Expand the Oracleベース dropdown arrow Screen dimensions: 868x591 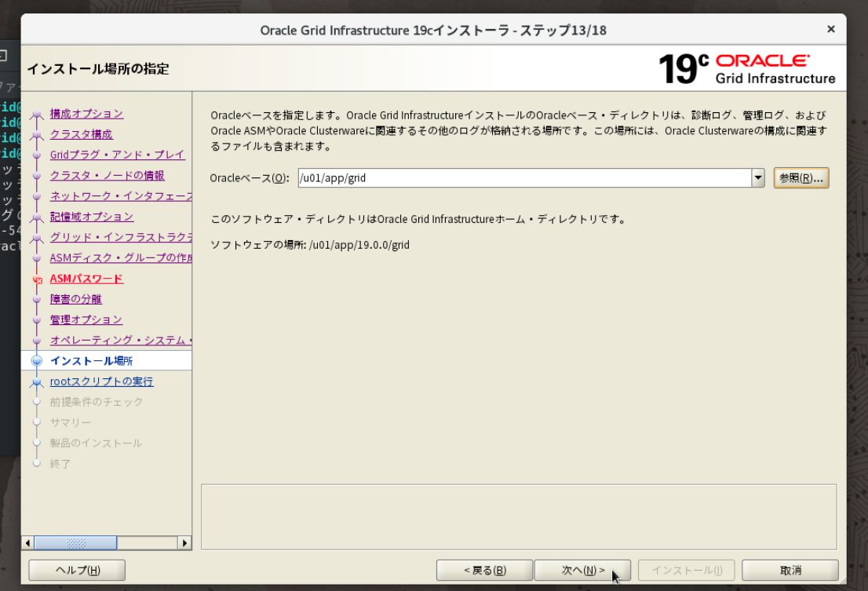click(x=758, y=178)
